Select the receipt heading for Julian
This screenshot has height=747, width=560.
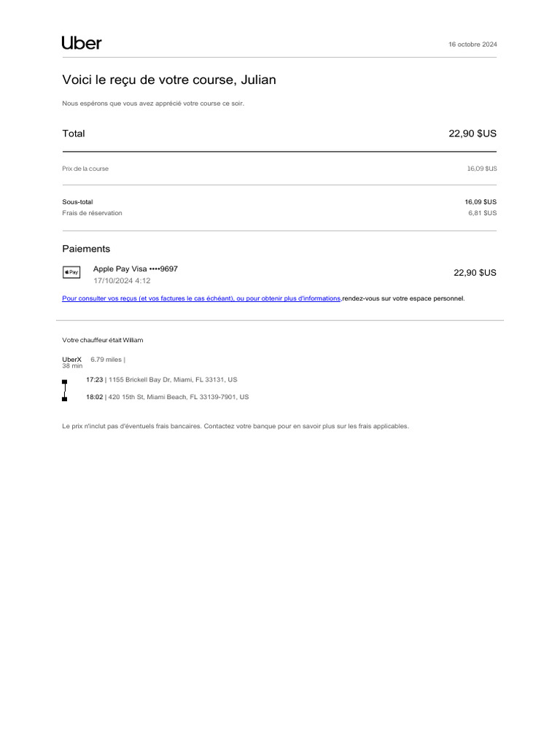tap(169, 80)
